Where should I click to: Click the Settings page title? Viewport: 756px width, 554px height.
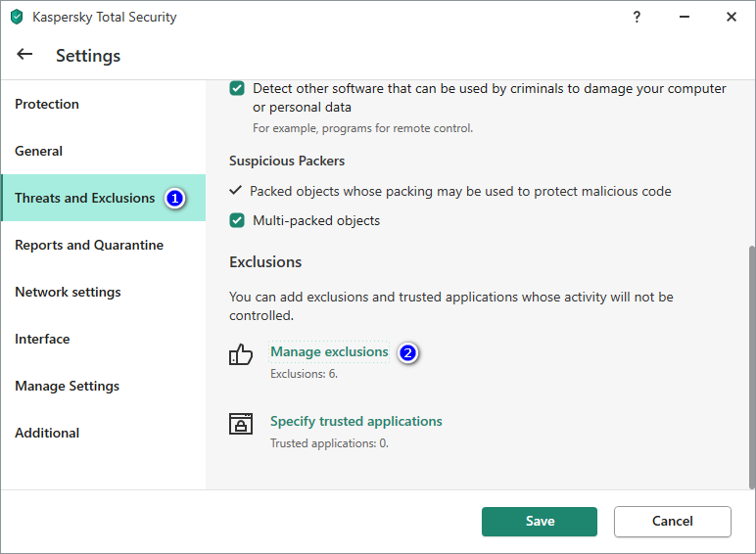(88, 56)
